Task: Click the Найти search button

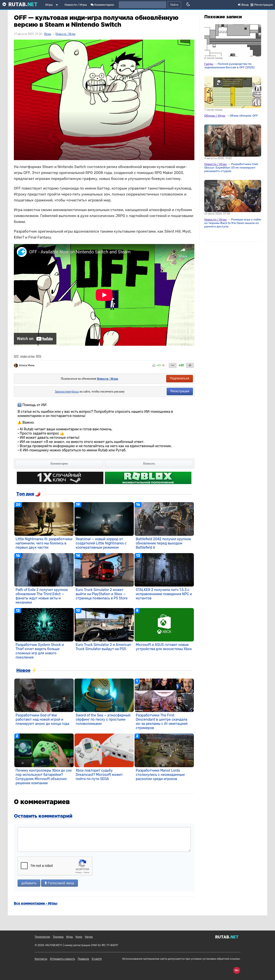Action: pos(174,4)
